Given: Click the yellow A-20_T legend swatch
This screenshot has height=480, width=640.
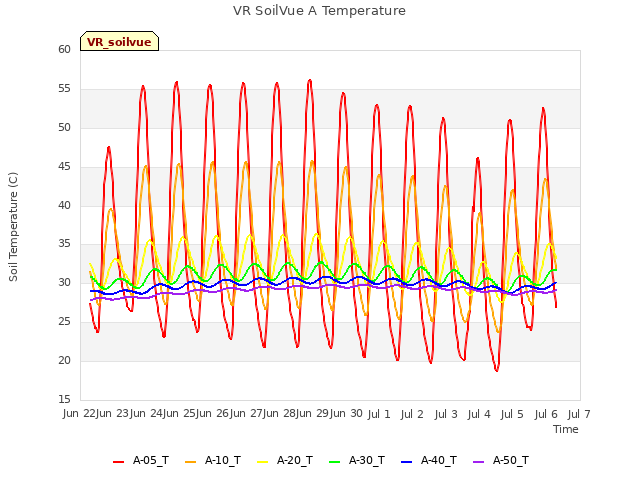Looking at the screenshot, I should tap(262, 462).
